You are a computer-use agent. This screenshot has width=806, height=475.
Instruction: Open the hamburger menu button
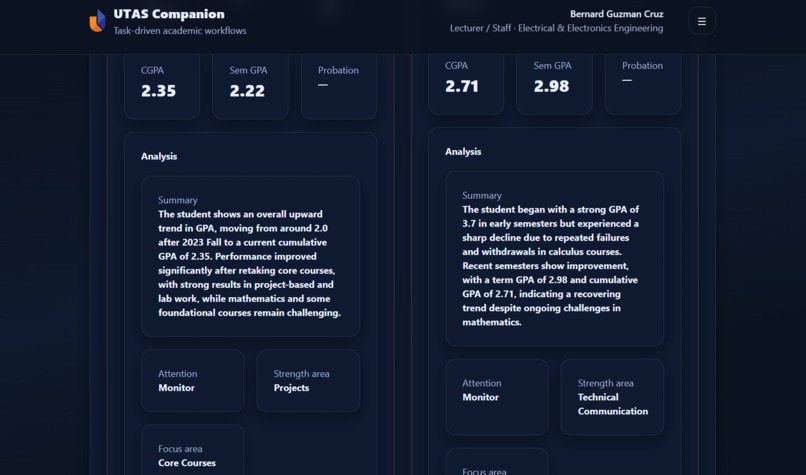702,21
